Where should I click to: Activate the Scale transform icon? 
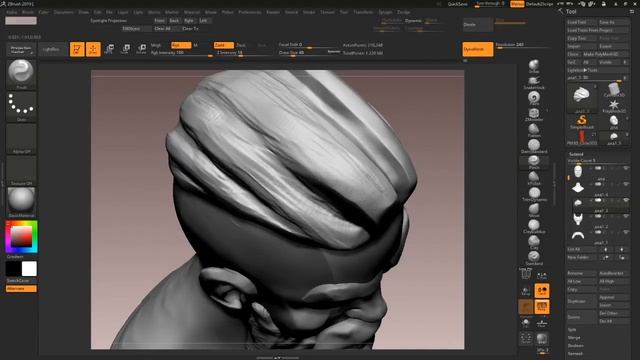coord(126,49)
